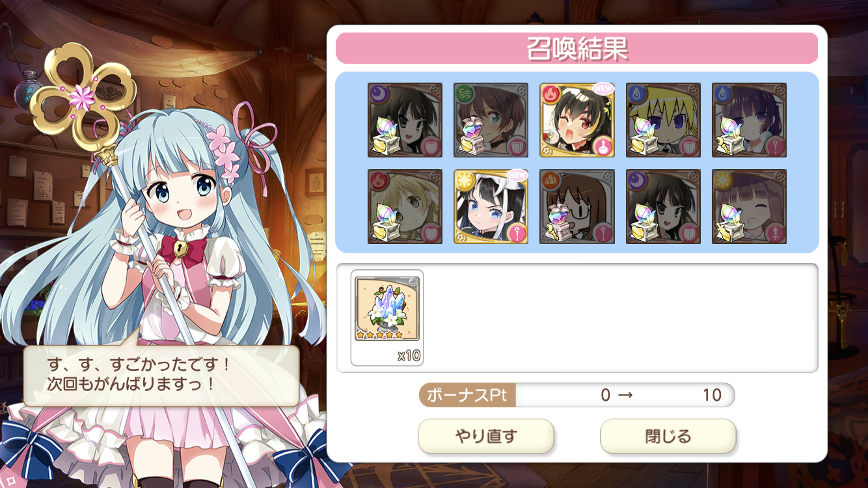Screen dimensions: 868x488
Task: Tap the fire element badge on NEW winking card
Action: 550,93
